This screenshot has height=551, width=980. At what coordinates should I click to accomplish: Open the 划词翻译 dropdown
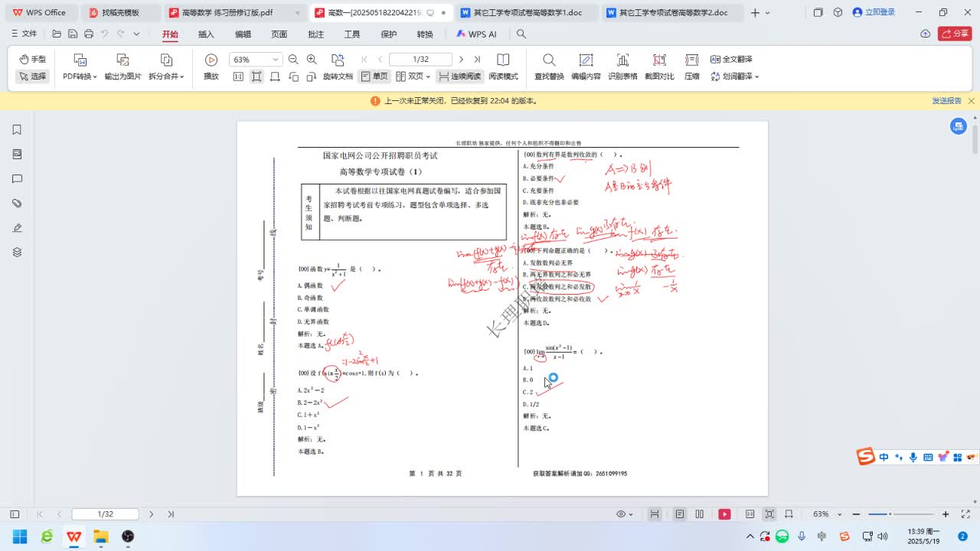pos(735,77)
